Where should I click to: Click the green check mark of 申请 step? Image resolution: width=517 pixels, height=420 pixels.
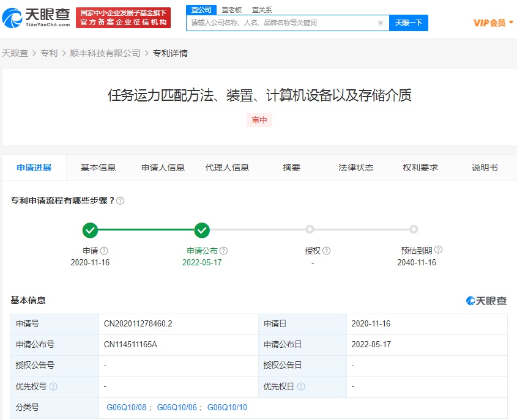pyautogui.click(x=90, y=230)
